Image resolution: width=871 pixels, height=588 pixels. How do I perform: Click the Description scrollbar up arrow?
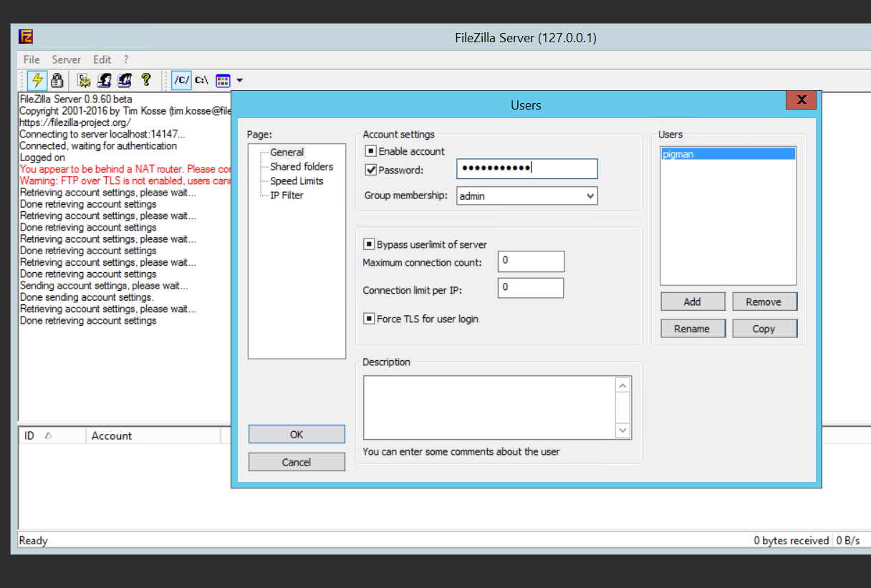coord(623,385)
